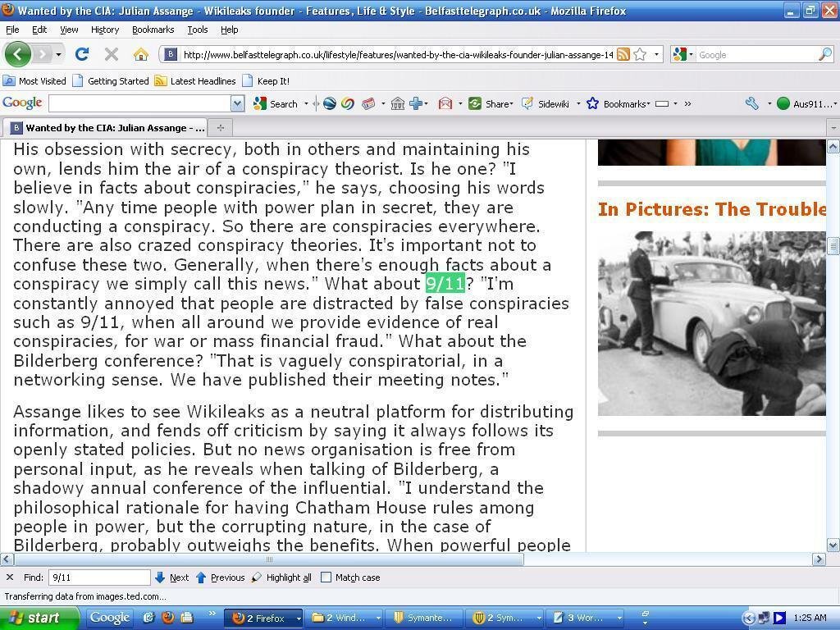Click the Google Earth globe toolbar icon
840x630 pixels.
[x=330, y=103]
